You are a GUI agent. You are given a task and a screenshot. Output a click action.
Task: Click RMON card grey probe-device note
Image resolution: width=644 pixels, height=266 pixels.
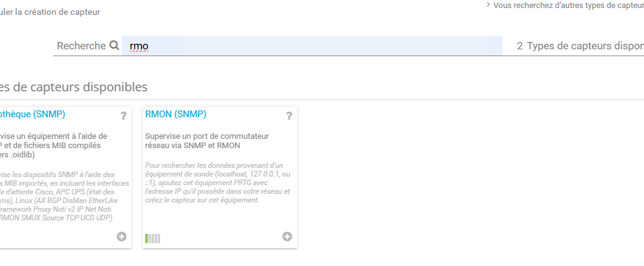pyautogui.click(x=218, y=183)
